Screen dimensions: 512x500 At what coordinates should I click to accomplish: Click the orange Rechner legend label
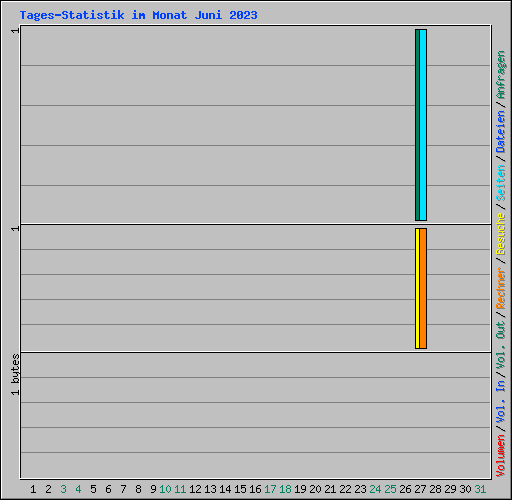(500, 288)
